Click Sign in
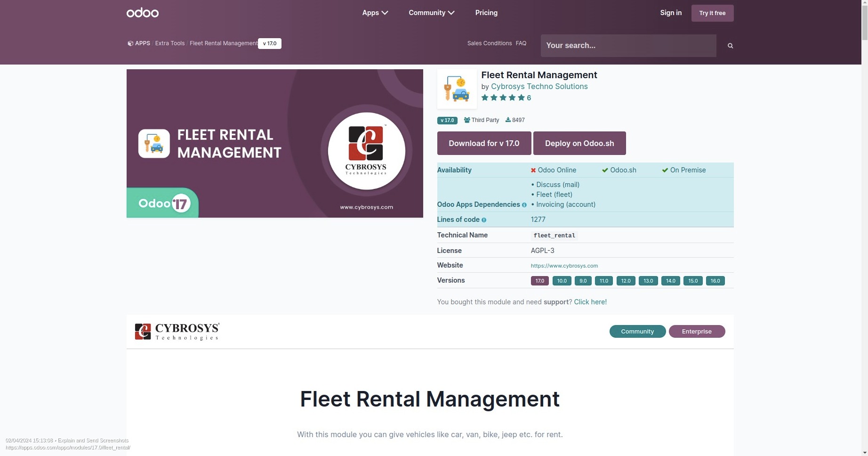 [671, 13]
